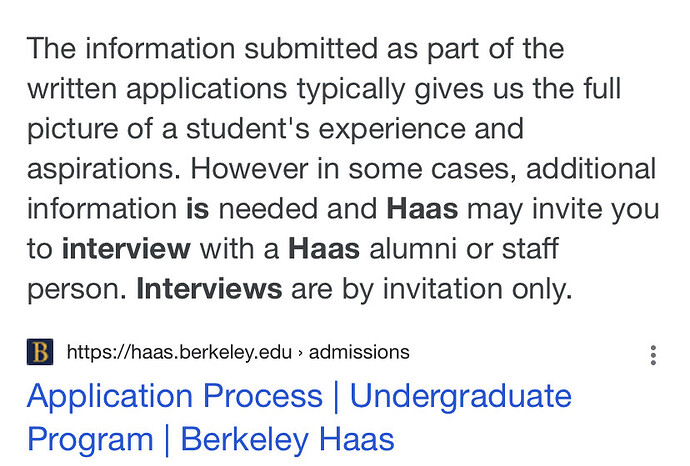Image resolution: width=690 pixels, height=466 pixels.
Task: Click the Berkeley "B" favicon
Action: tap(40, 352)
